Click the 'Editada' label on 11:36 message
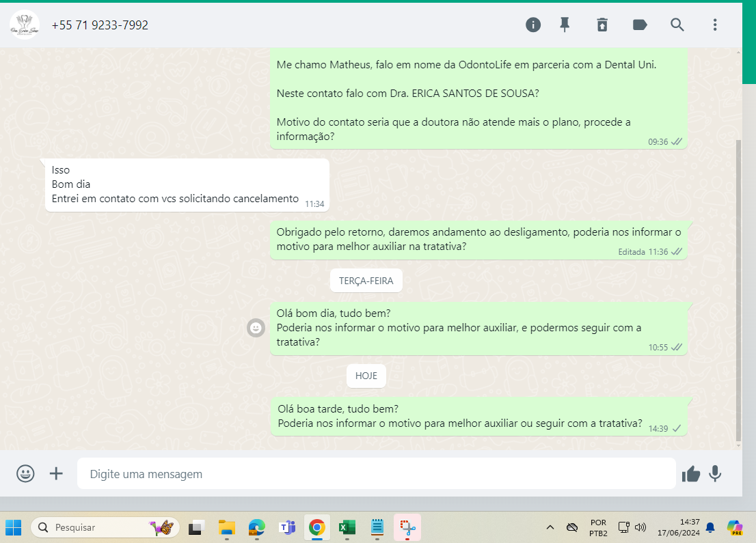Viewport: 756px width, 543px height. tap(632, 252)
